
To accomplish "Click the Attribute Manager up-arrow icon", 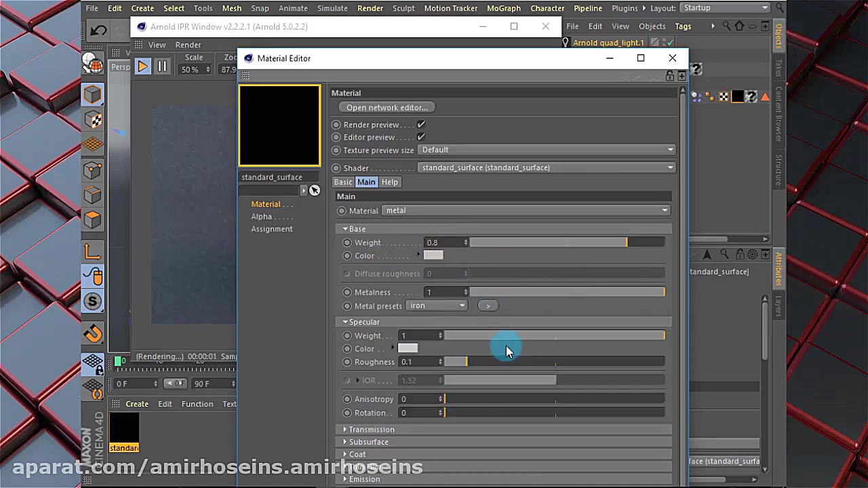I will [x=707, y=255].
